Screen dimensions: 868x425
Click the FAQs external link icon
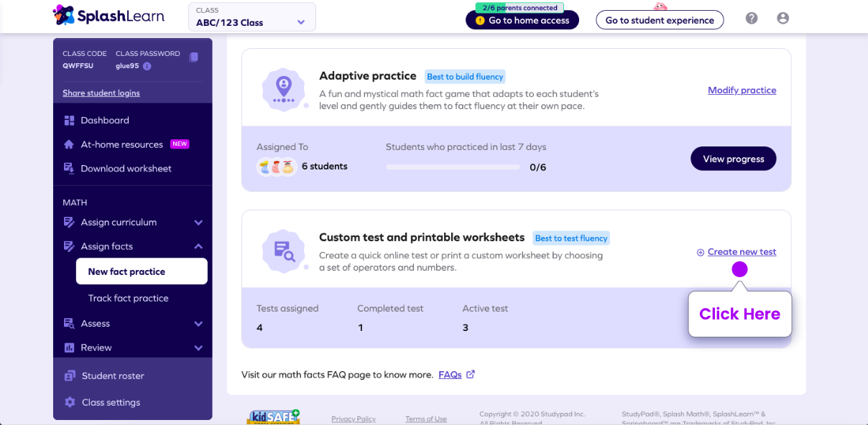[x=471, y=374]
